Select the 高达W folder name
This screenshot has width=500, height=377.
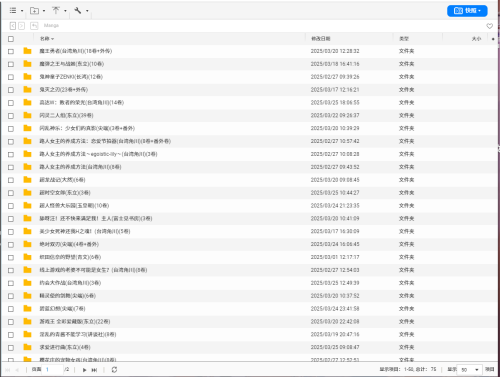pos(82,103)
